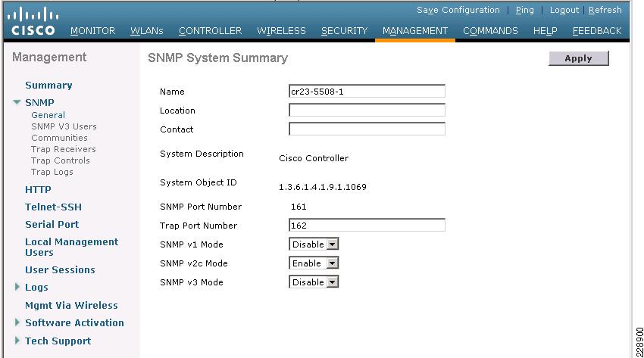
Task: Select the MANAGEMENT tab
Action: 415,31
